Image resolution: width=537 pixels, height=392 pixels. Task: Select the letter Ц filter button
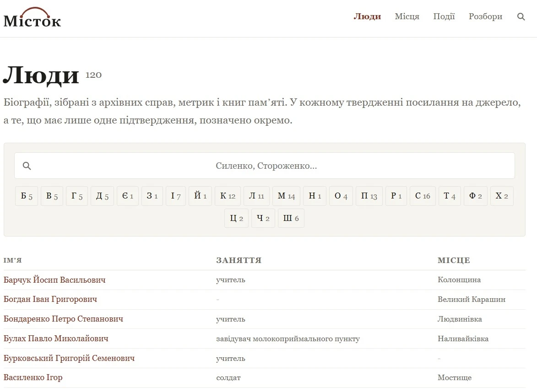click(236, 218)
